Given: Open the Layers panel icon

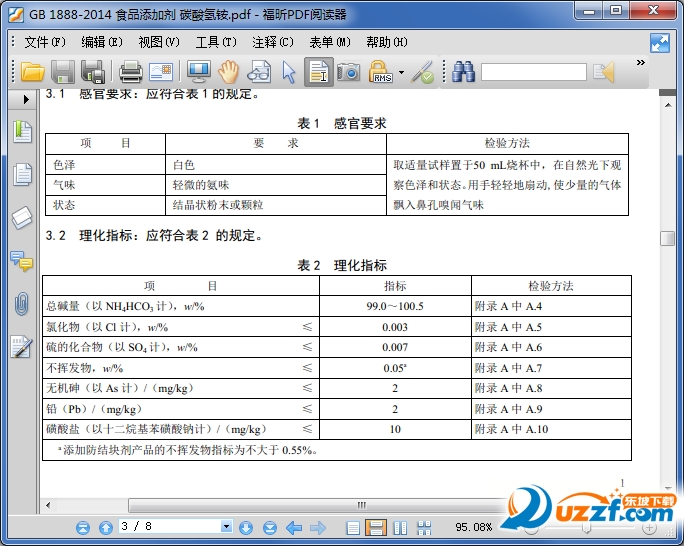Looking at the screenshot, I should pyautogui.click(x=22, y=218).
